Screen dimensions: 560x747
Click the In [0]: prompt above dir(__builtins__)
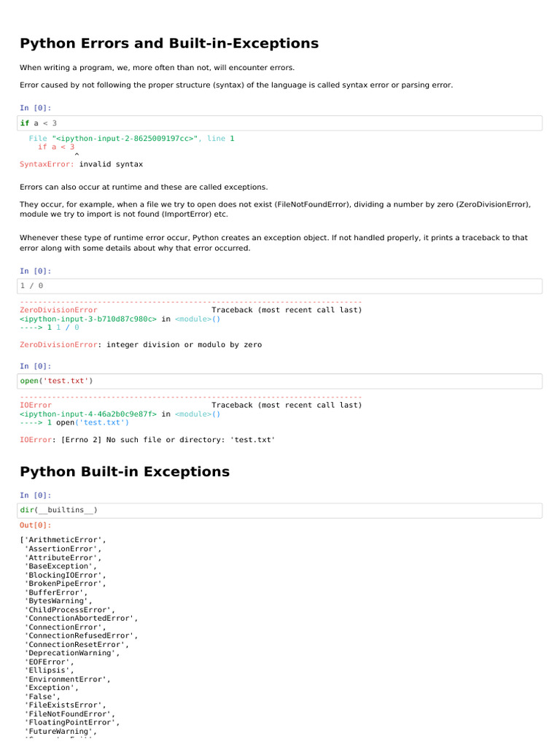[x=36, y=495]
